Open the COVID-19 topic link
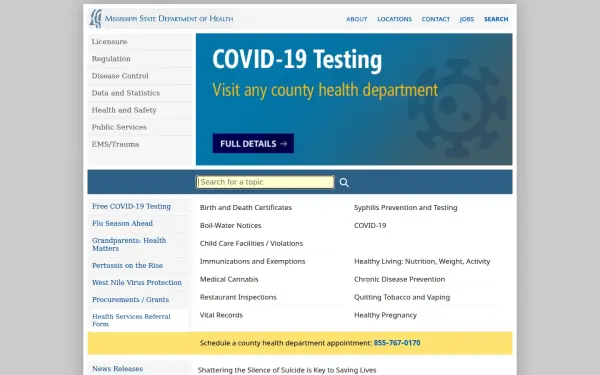 370,225
